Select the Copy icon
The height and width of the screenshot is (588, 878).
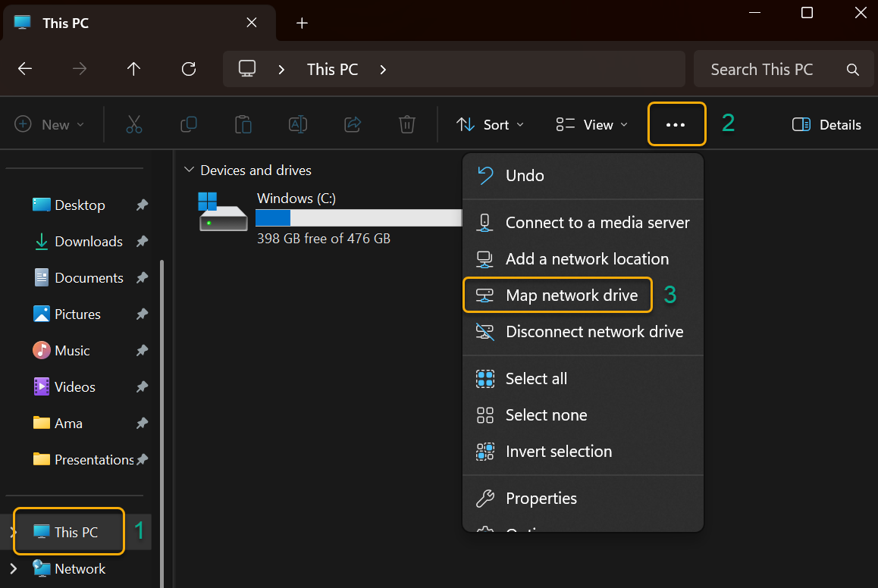pyautogui.click(x=189, y=124)
